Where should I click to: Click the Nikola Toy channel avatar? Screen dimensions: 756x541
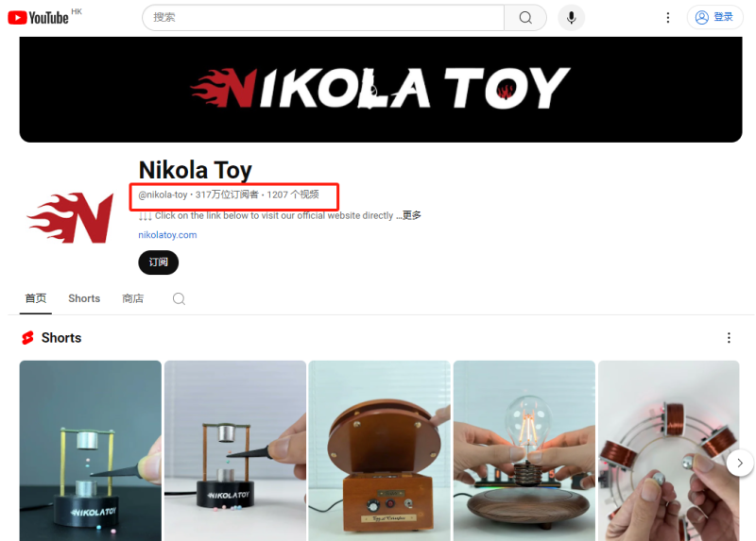pyautogui.click(x=70, y=218)
